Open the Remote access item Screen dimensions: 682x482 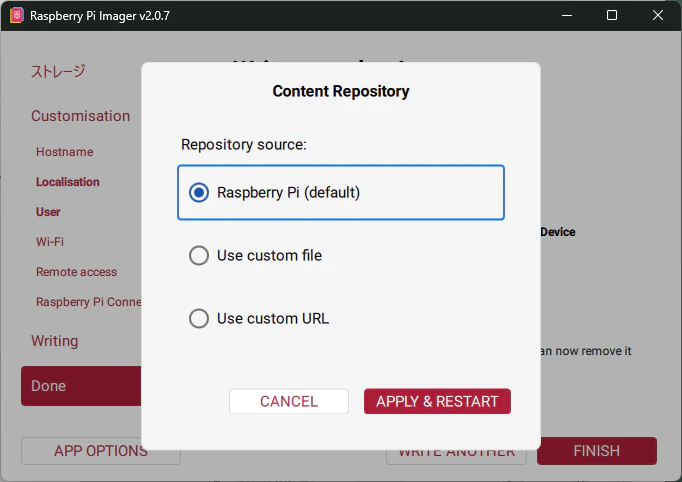(76, 272)
